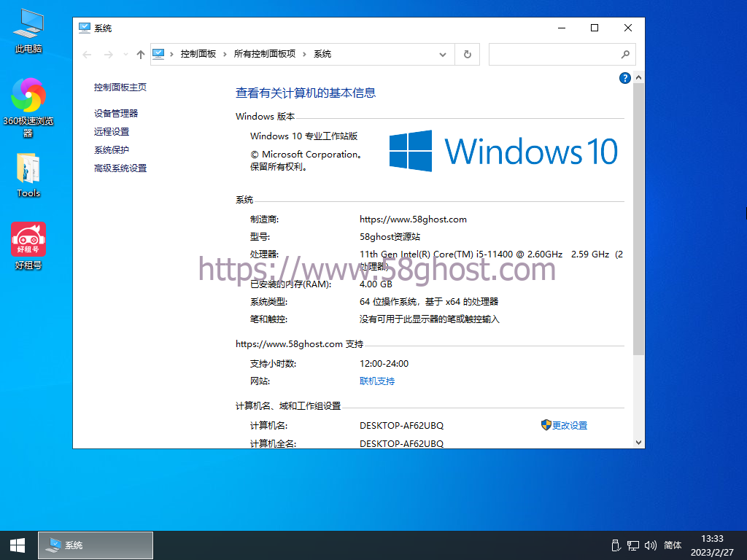Open recent locations dropdown arrow
This screenshot has width=747, height=560.
125,54
